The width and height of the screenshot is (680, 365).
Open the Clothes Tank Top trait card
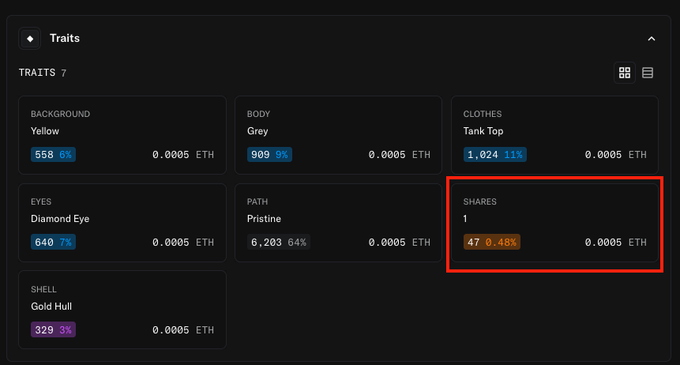coord(555,135)
